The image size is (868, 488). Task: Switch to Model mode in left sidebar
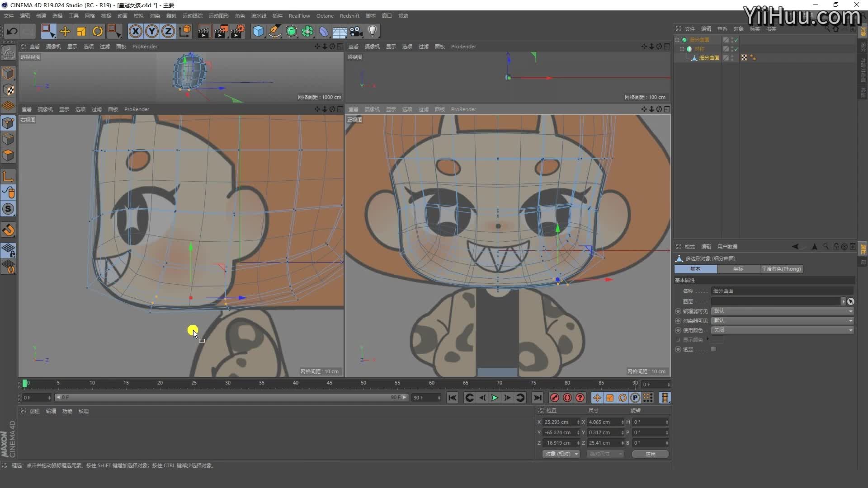click(8, 73)
